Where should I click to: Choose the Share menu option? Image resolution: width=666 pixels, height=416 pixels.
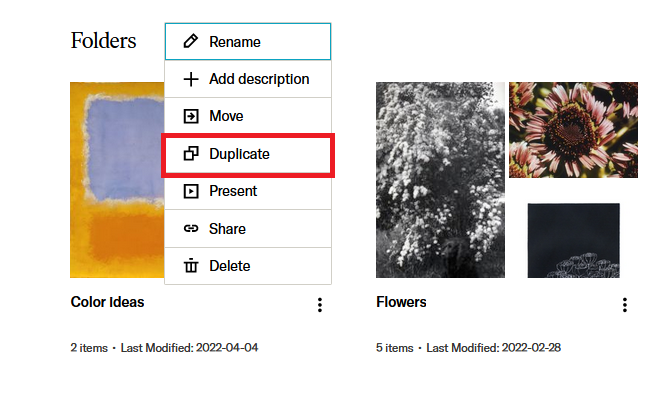click(x=248, y=229)
